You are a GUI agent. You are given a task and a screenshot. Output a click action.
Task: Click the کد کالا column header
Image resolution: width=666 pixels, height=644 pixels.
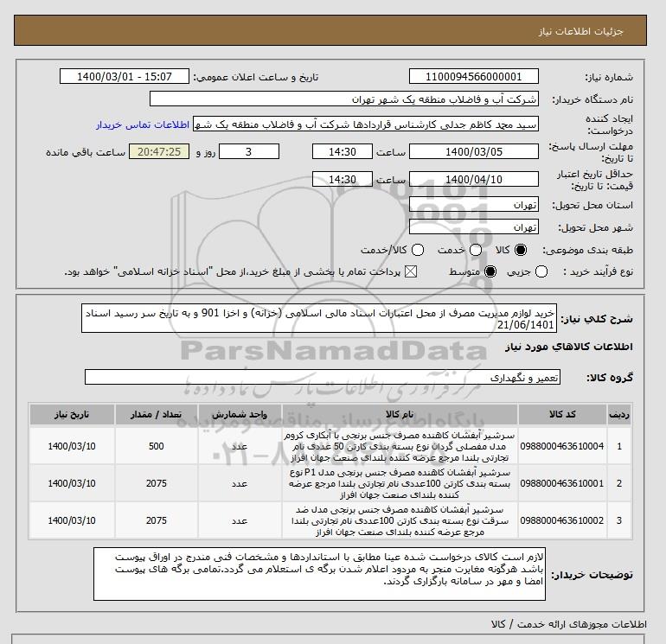[562, 414]
